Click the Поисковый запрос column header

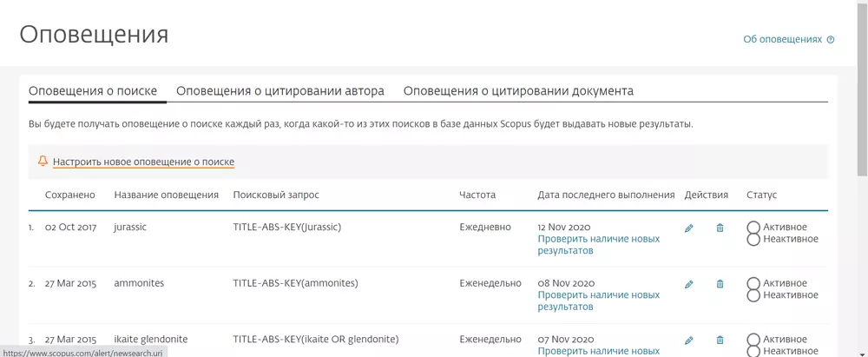(x=276, y=195)
